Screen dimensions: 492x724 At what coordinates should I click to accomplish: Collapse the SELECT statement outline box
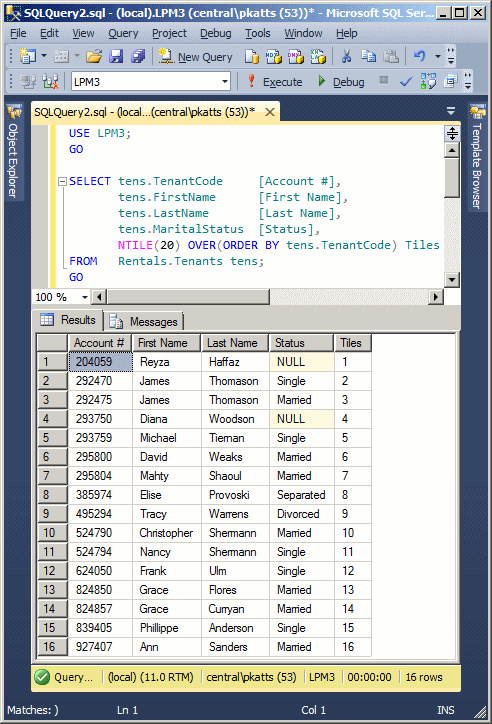pyautogui.click(x=62, y=181)
